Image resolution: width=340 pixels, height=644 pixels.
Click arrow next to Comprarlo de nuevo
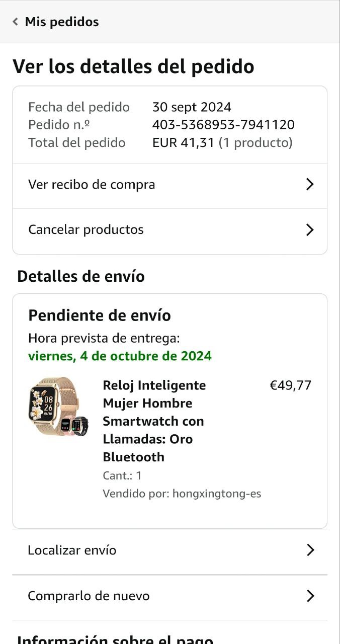pos(310,596)
